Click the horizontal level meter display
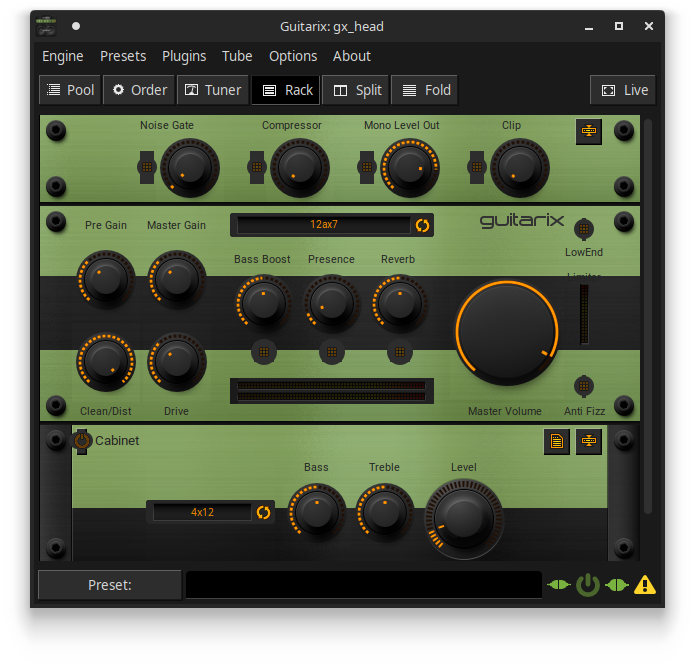Viewport: 695px width, 670px height. click(332, 391)
